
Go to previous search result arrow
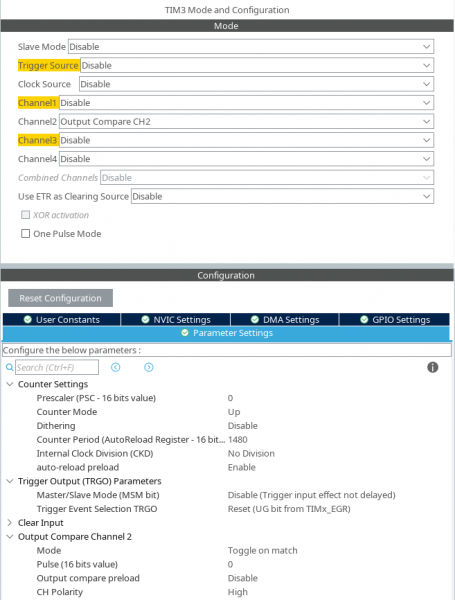(116, 367)
